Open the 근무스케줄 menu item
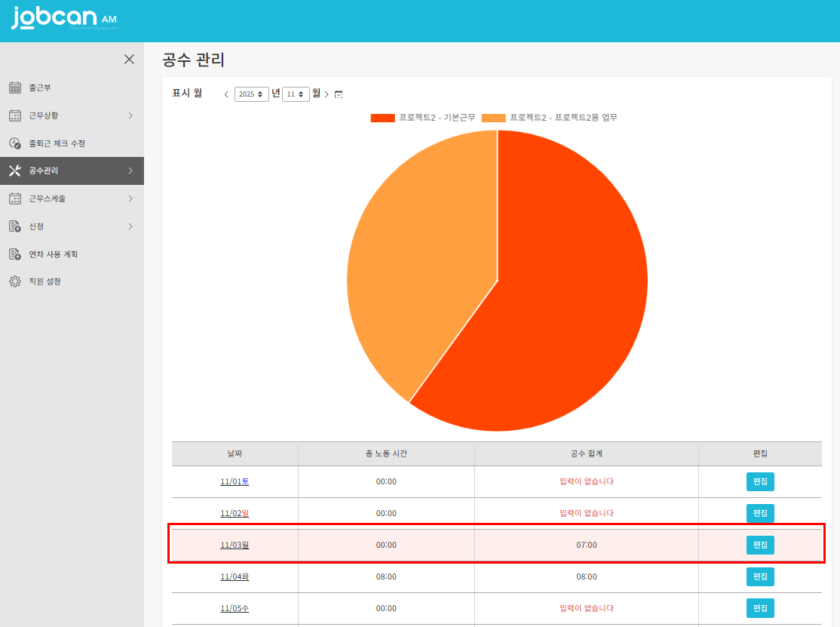The width and height of the screenshot is (840, 627). (x=47, y=198)
